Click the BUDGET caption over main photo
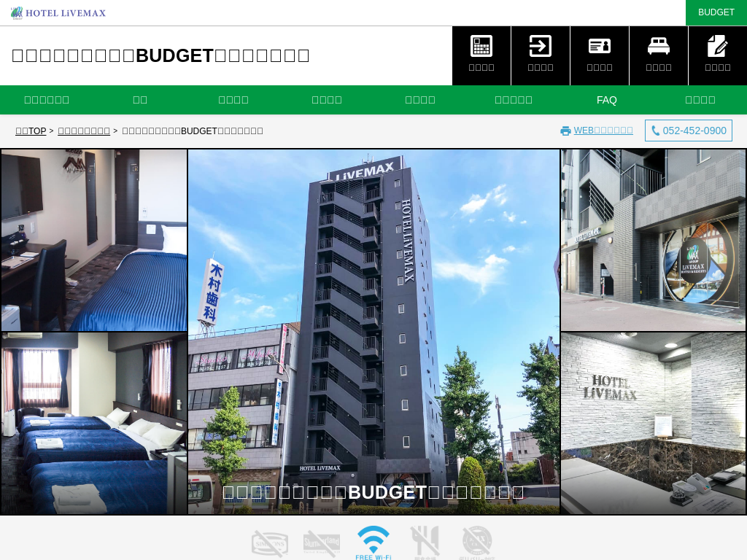 (x=373, y=492)
